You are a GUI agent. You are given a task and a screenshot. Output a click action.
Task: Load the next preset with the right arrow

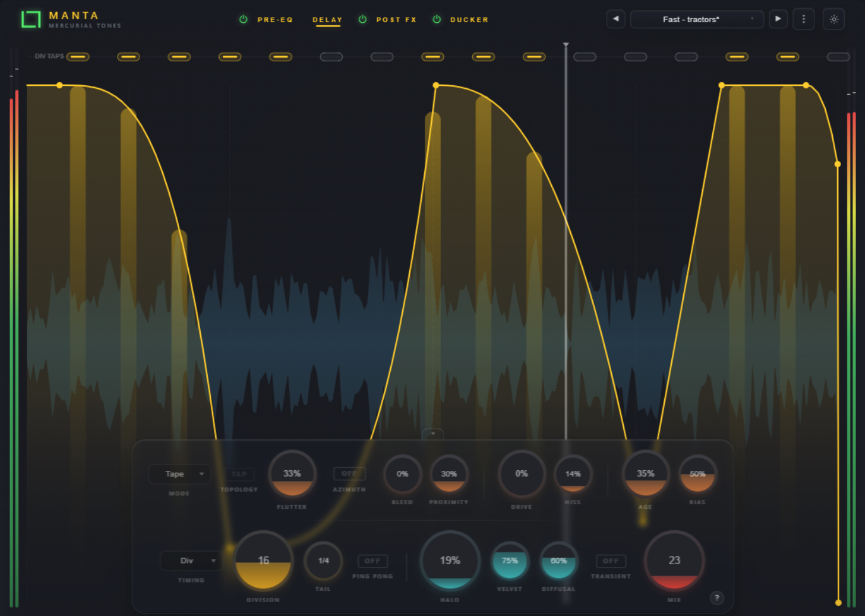(778, 19)
